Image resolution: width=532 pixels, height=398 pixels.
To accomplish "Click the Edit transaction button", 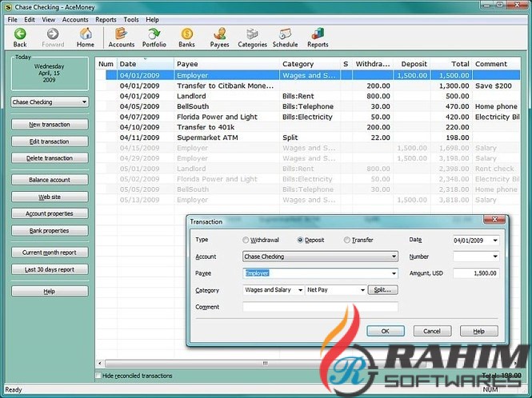I will coord(50,141).
